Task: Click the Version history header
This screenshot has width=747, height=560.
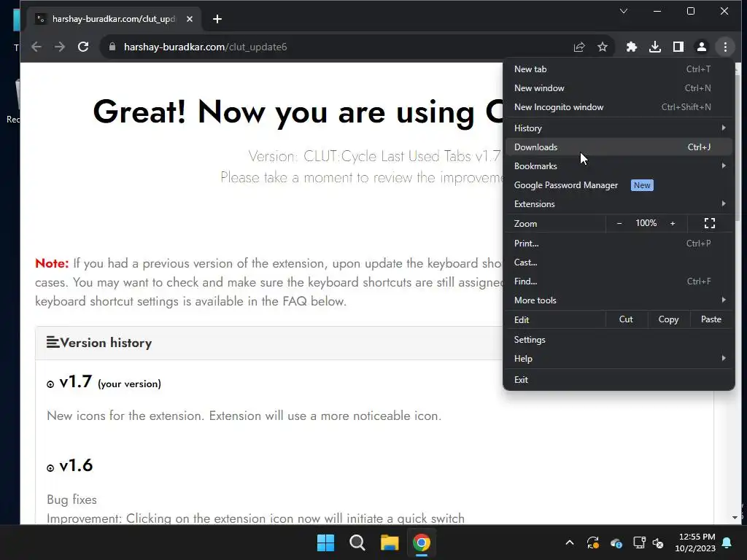Action: [106, 343]
